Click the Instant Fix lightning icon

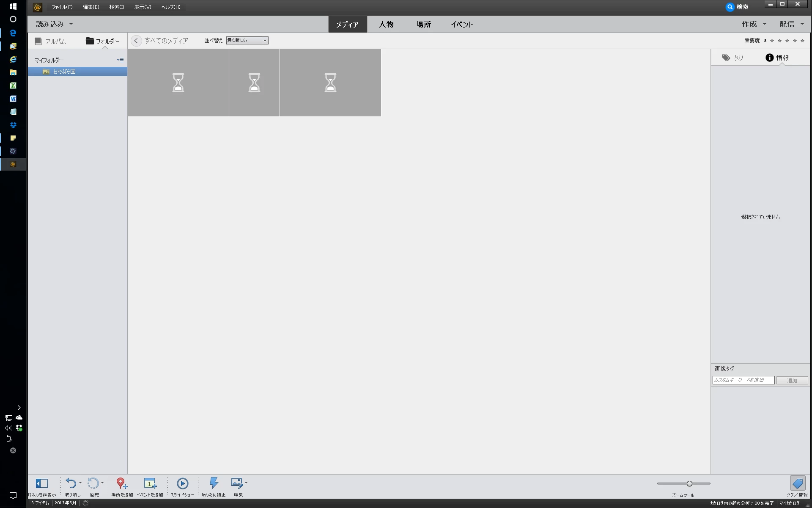coord(214,483)
